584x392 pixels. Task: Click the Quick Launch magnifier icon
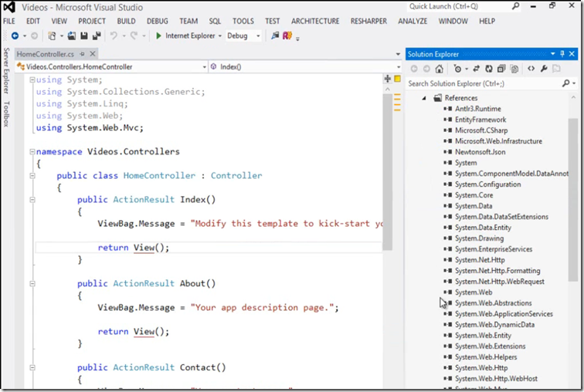(515, 6)
